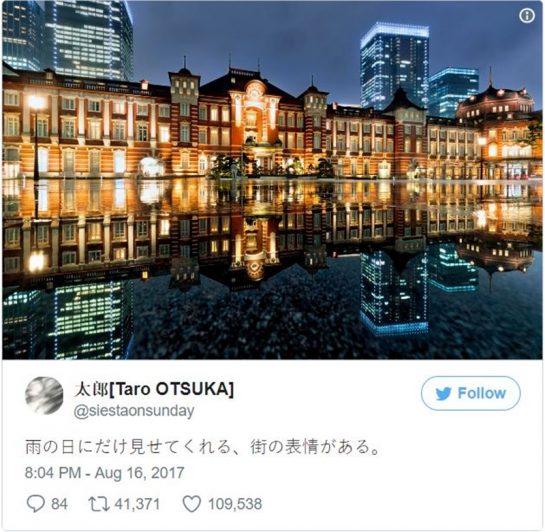Click the info icon on the photo

click(x=527, y=16)
